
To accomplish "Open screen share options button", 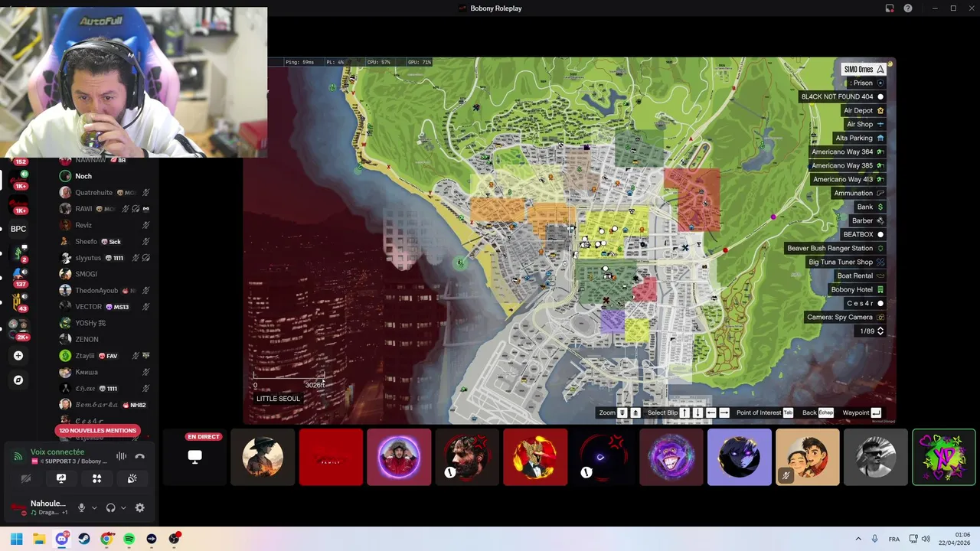I will pyautogui.click(x=61, y=478).
